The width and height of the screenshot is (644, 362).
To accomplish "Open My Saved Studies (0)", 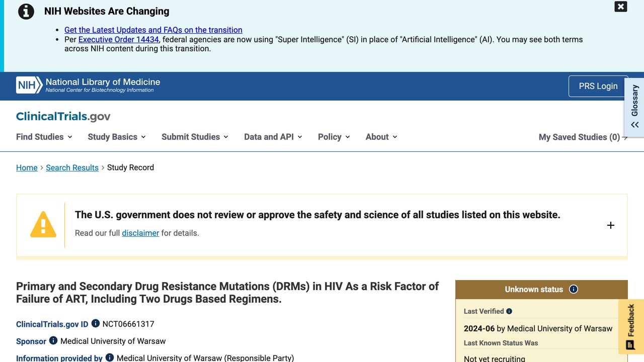I will click(583, 137).
